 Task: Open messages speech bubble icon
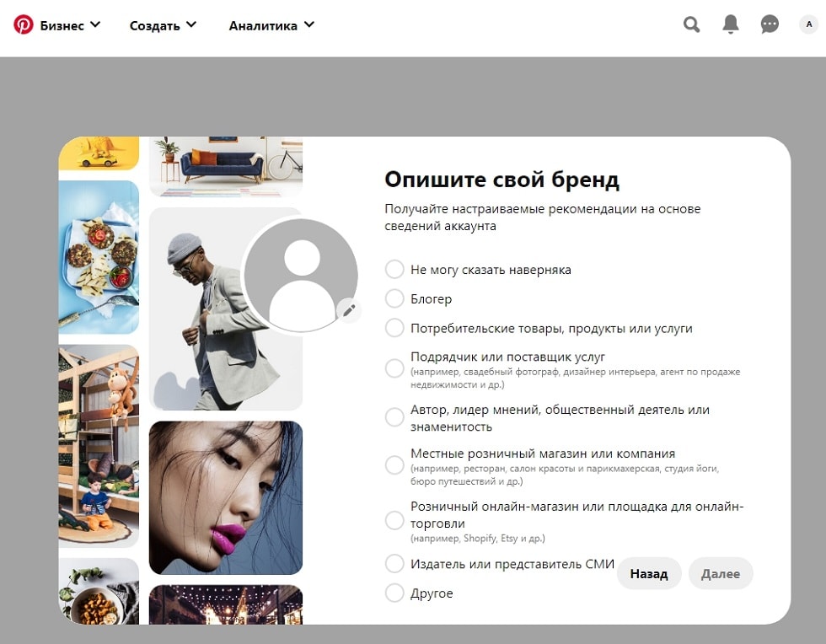(x=770, y=24)
